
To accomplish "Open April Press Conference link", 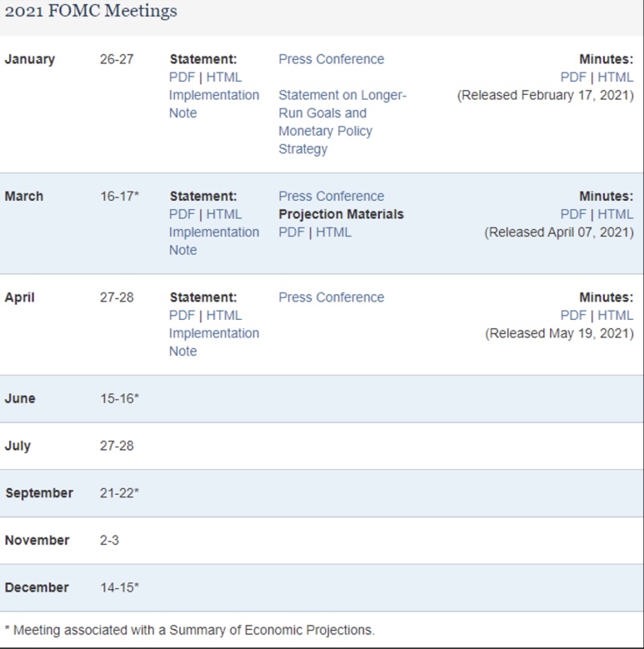I will 331,297.
